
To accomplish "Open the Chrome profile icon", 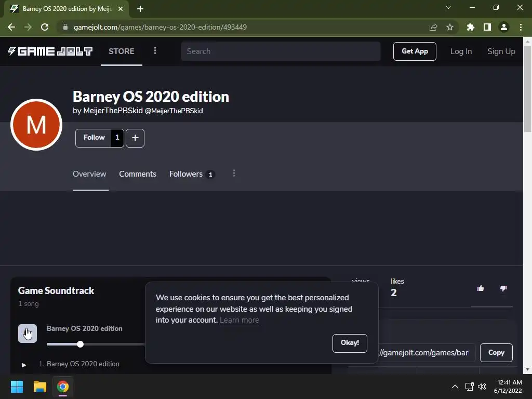I will 504,27.
